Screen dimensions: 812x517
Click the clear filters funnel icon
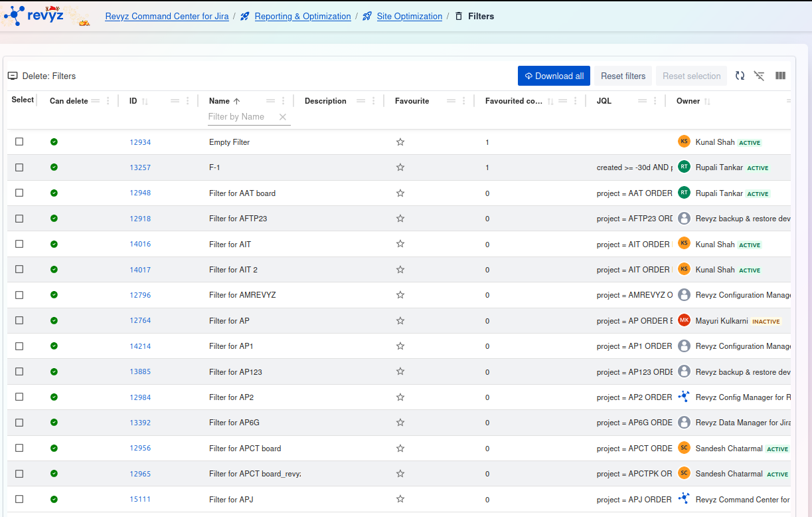759,76
